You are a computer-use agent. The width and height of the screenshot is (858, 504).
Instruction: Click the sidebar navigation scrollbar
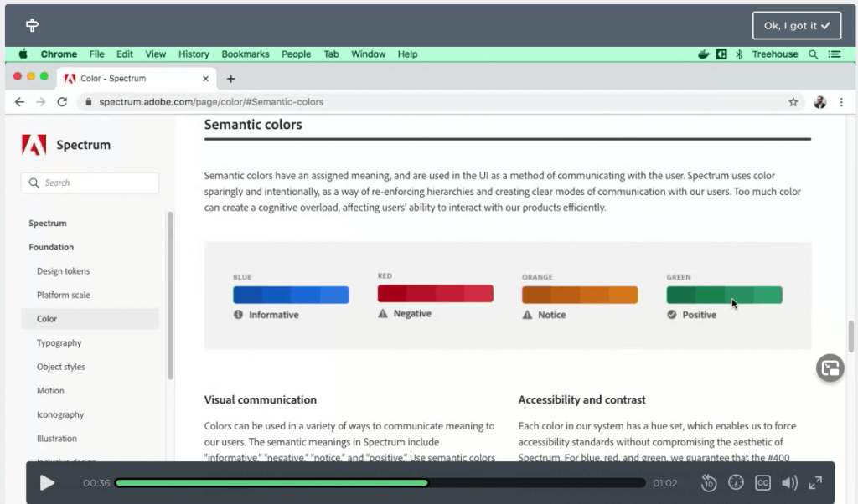coord(170,296)
